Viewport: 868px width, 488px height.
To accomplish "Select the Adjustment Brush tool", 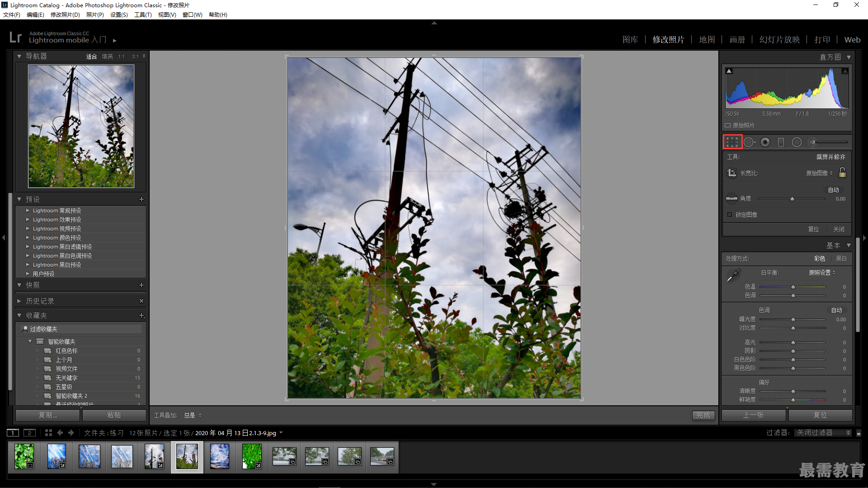I will (x=828, y=142).
